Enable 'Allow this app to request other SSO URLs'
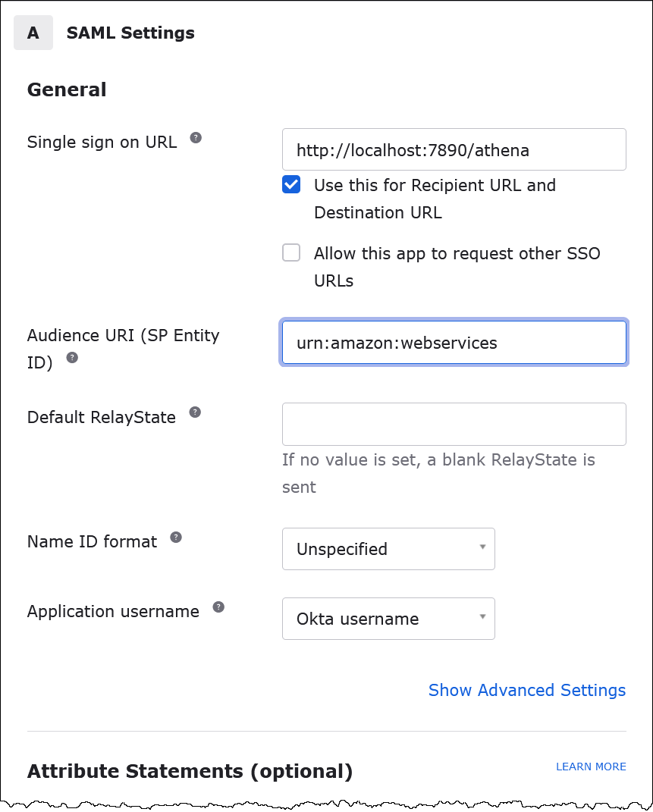This screenshot has height=812, width=653. click(x=291, y=252)
